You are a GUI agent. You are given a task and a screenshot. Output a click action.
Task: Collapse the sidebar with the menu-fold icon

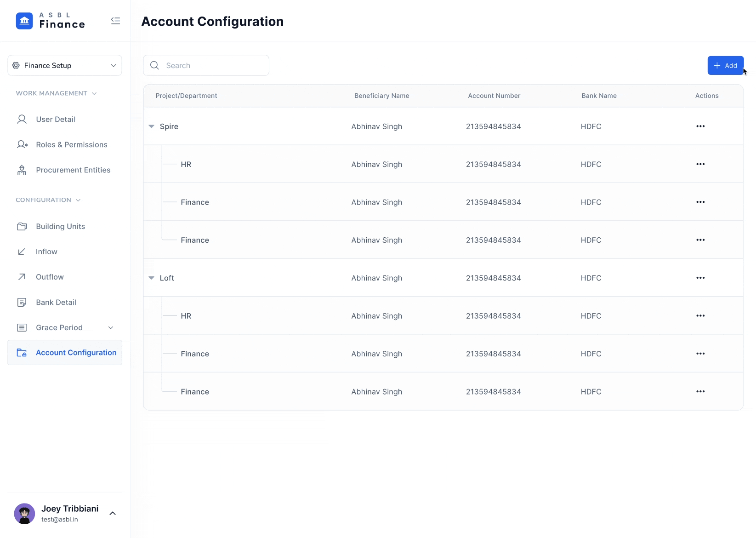(115, 21)
